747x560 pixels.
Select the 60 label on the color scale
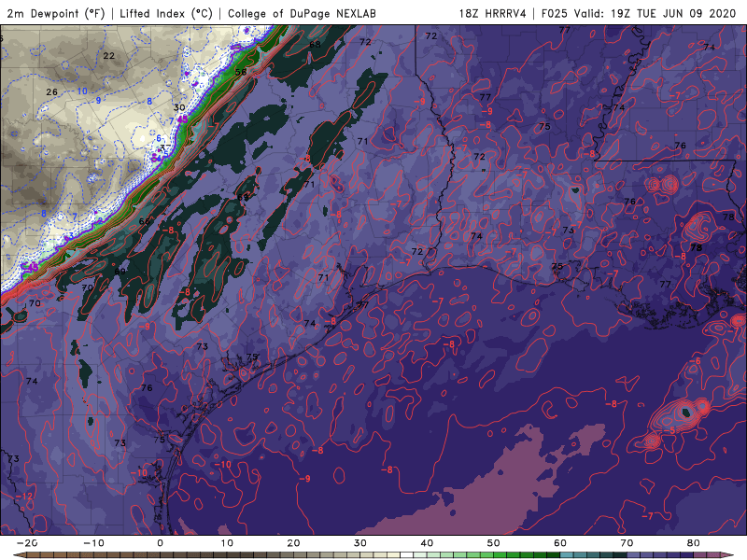(560, 543)
